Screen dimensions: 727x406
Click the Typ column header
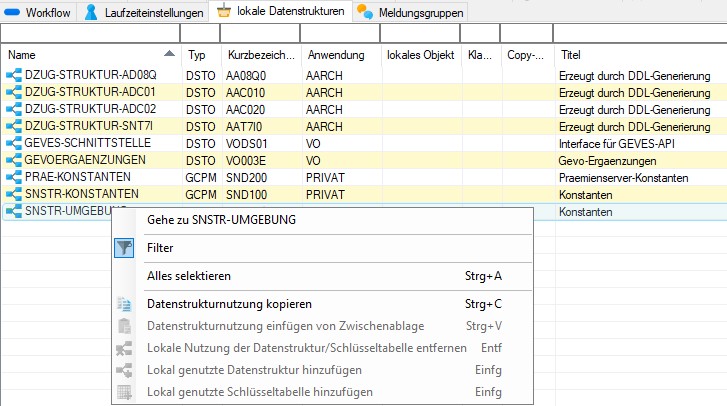(197, 55)
